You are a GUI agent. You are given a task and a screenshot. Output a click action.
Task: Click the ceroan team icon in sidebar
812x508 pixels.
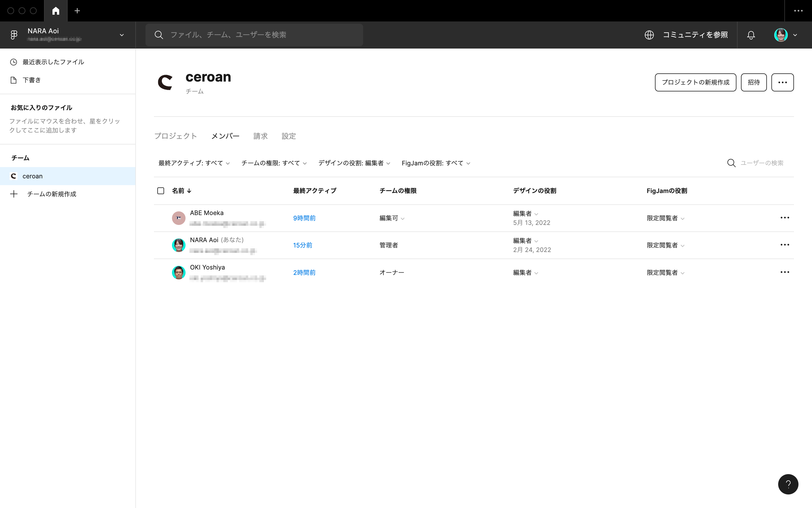pyautogui.click(x=14, y=176)
